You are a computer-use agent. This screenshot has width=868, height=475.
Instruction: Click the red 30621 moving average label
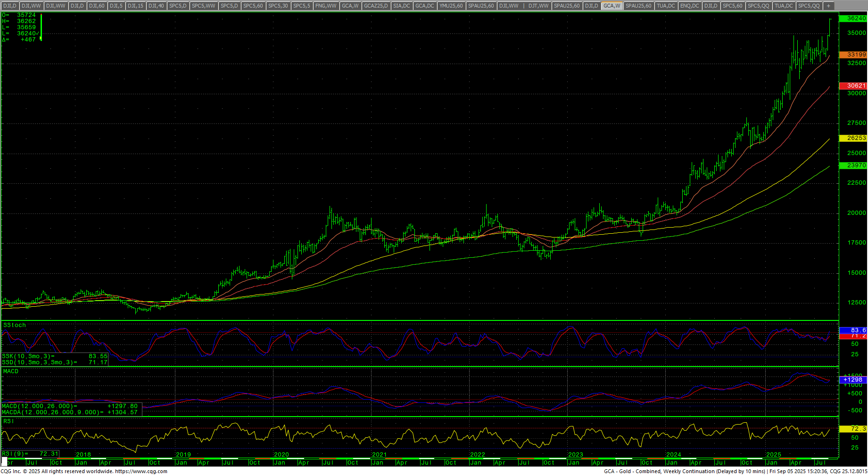[x=853, y=86]
